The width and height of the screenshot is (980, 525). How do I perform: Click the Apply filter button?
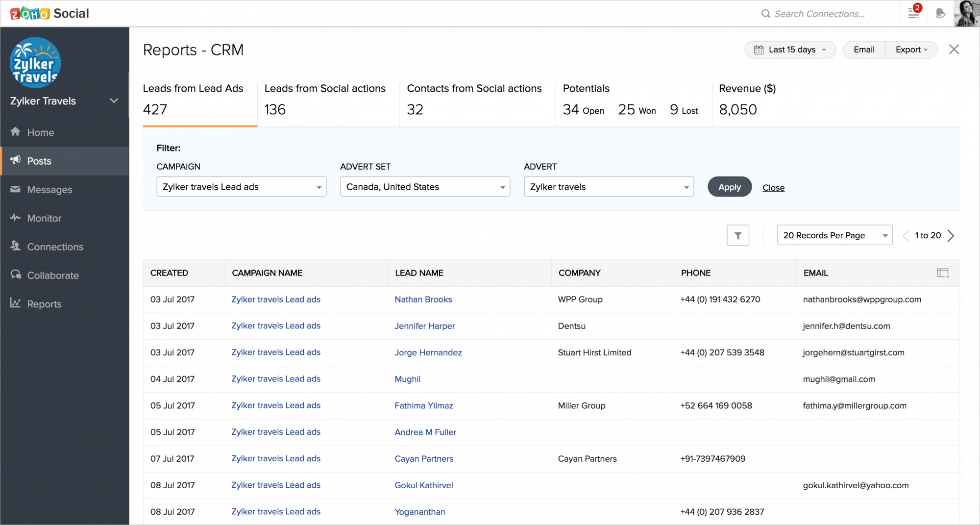tap(729, 187)
